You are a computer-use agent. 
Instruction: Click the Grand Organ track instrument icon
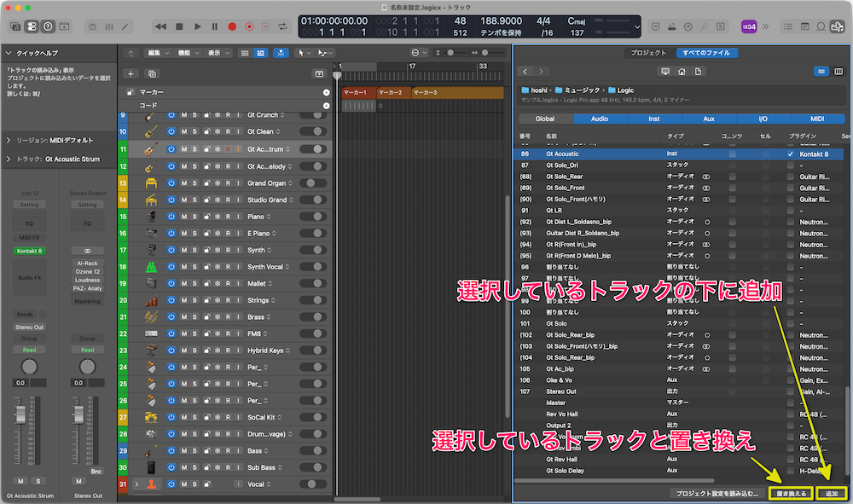151,183
